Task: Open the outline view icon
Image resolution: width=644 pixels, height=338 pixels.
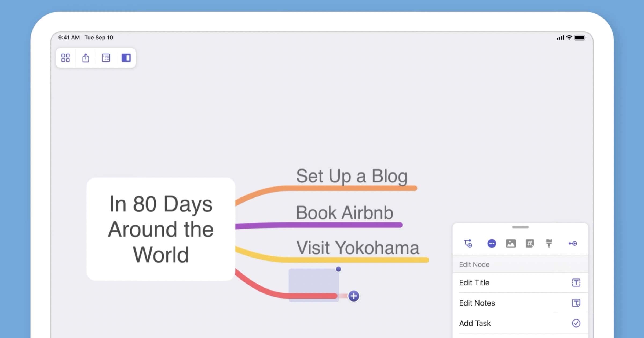Action: [106, 58]
